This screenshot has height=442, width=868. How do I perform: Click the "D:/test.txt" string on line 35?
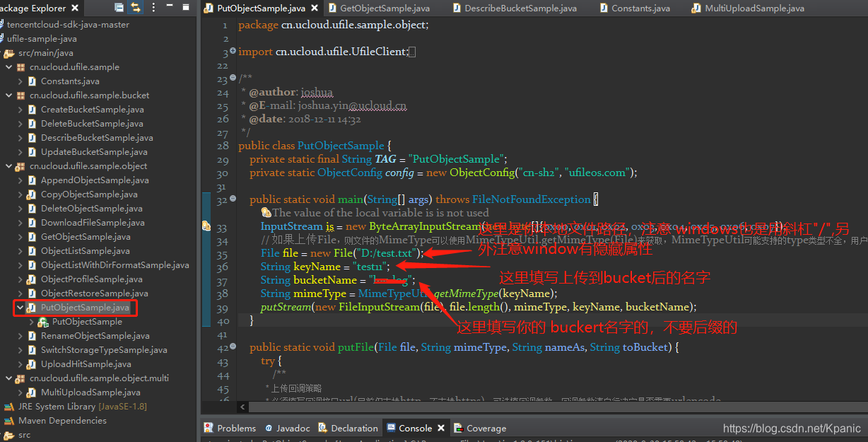pos(385,253)
